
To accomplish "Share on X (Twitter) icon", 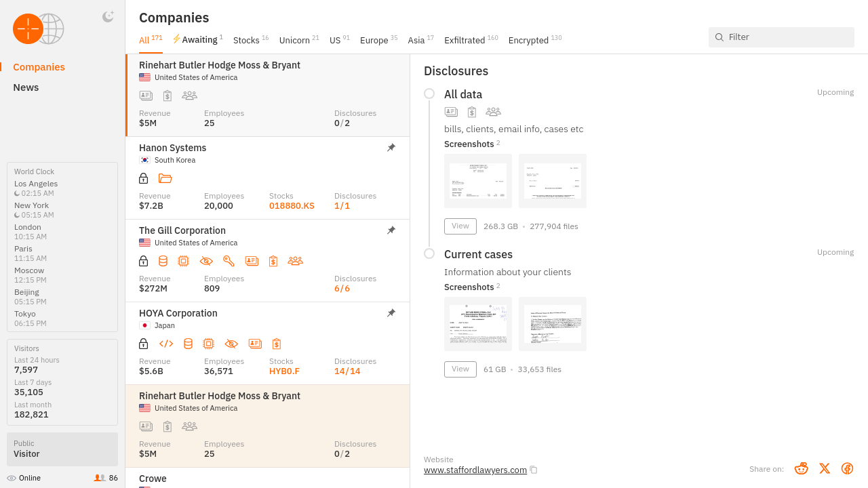I will tap(825, 468).
